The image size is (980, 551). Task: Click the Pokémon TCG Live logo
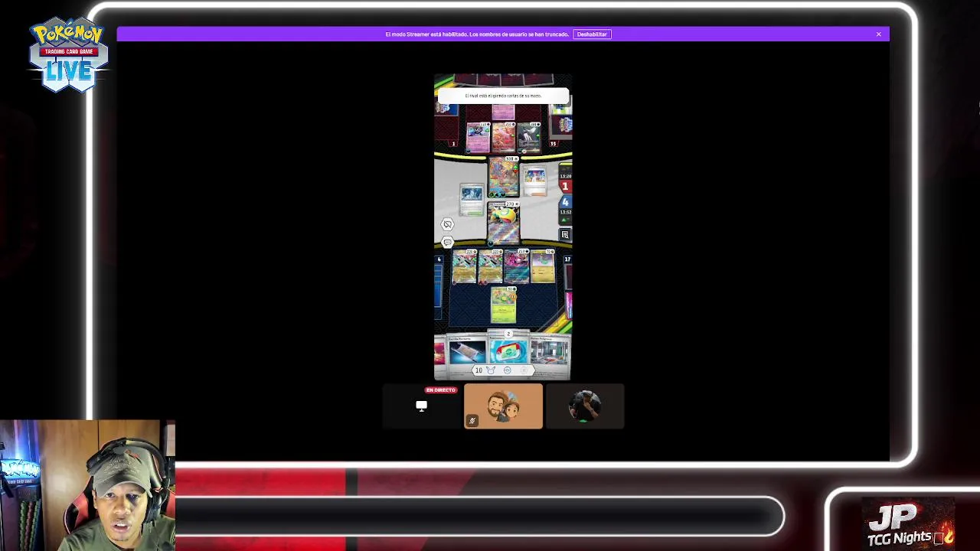click(x=68, y=56)
